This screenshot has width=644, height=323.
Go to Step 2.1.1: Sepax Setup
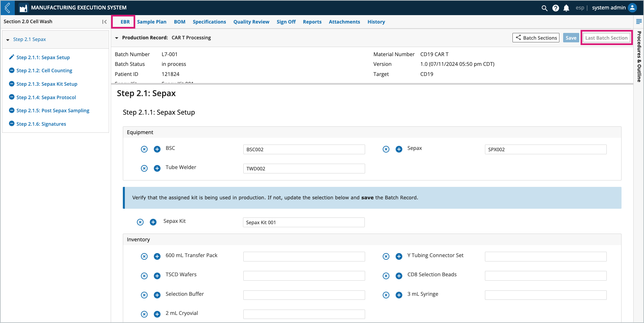(43, 57)
